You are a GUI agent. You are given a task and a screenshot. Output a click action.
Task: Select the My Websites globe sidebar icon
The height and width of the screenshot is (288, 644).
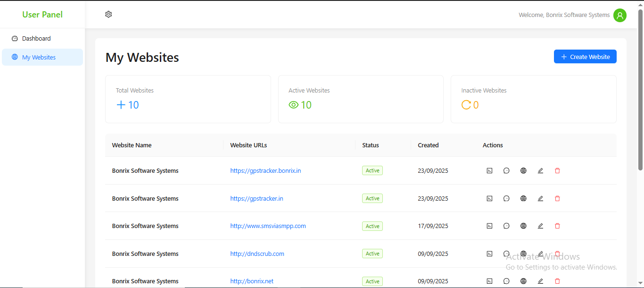[x=15, y=57]
